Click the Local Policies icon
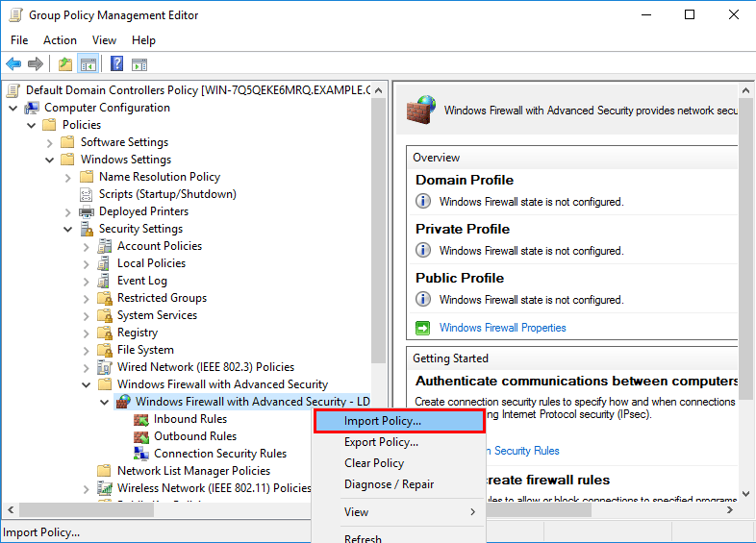This screenshot has width=756, height=543. 104,263
